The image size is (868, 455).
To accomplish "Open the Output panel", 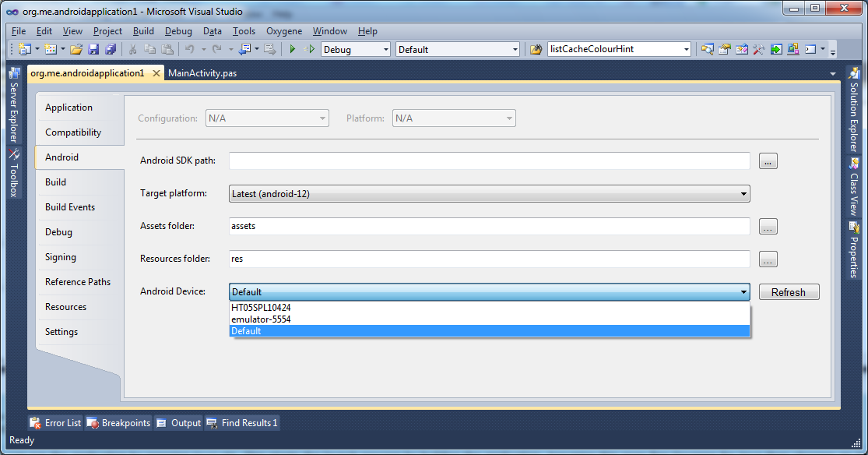I will coord(179,423).
